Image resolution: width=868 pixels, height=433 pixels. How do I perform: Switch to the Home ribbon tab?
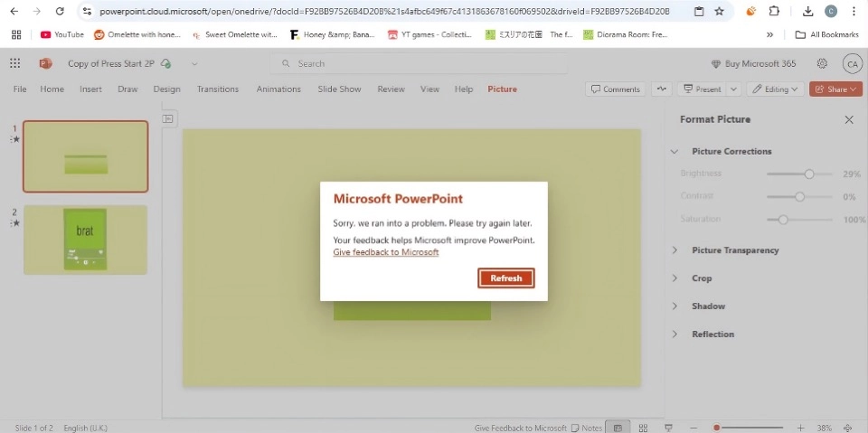52,89
